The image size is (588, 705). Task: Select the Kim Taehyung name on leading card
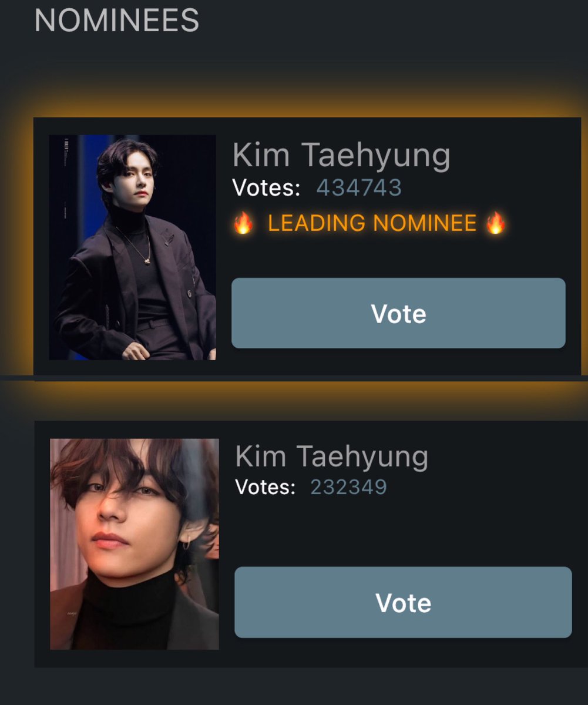pyautogui.click(x=341, y=155)
